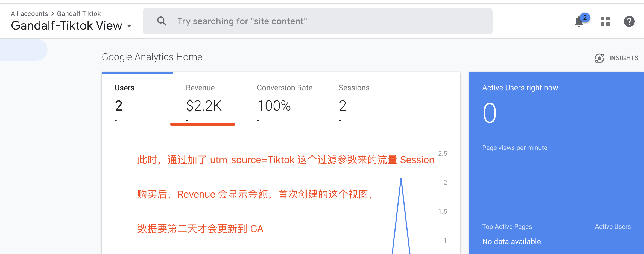This screenshot has width=644, height=254.
Task: Click the All accounts breadcrumb link
Action: 29,14
